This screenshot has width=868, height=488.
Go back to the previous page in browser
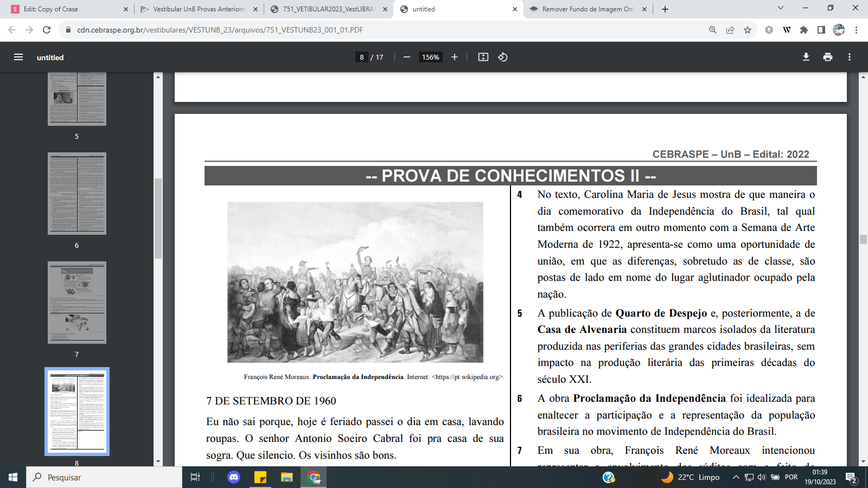coord(12,30)
